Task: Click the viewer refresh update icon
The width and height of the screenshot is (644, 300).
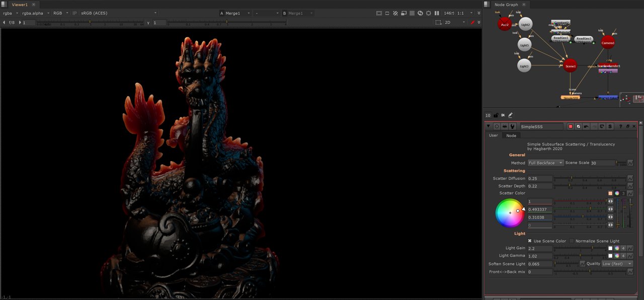Action: tap(420, 13)
